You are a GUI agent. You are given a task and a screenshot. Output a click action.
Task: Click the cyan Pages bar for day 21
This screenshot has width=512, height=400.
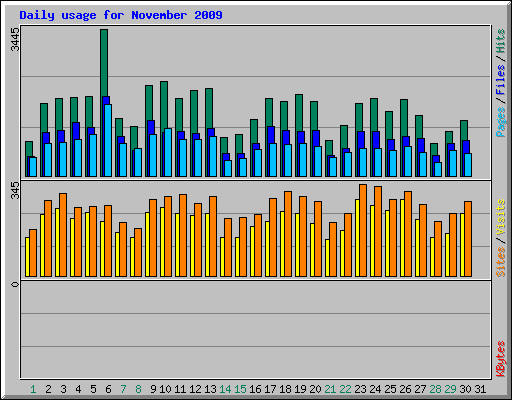[333, 167]
